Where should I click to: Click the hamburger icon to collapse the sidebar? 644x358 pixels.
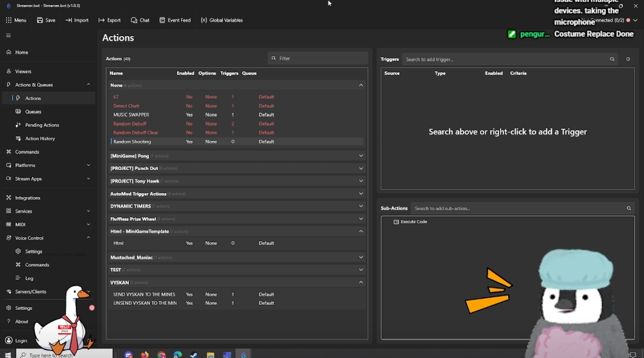click(x=8, y=35)
